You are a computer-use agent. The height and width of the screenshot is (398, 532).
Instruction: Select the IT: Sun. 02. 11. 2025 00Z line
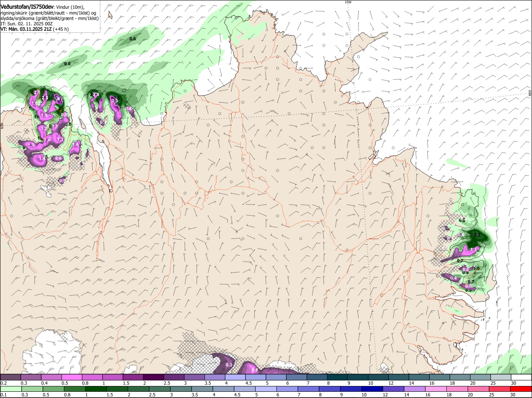pos(26,24)
